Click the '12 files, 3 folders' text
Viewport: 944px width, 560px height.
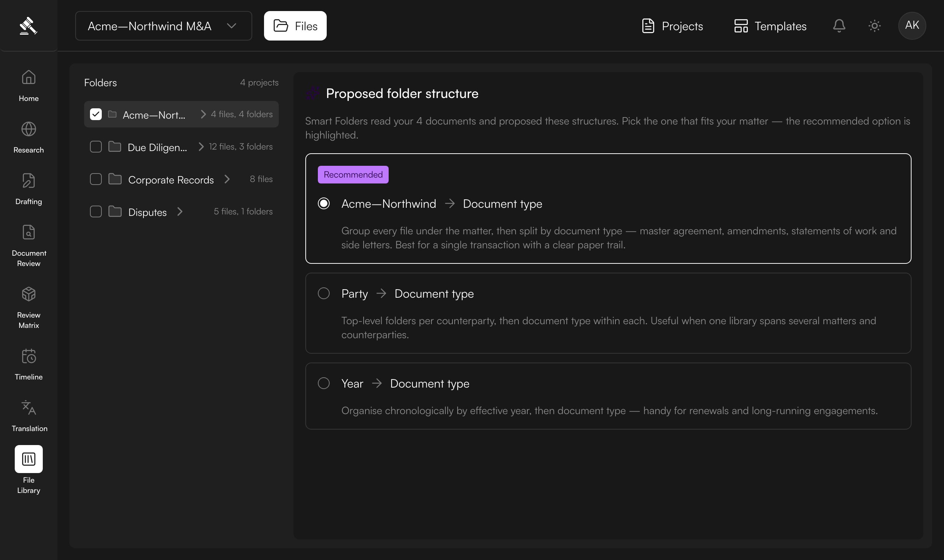tap(241, 146)
